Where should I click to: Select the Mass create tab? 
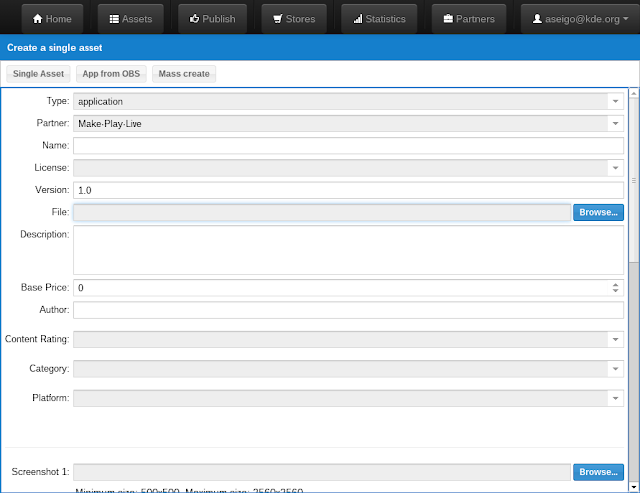[184, 74]
